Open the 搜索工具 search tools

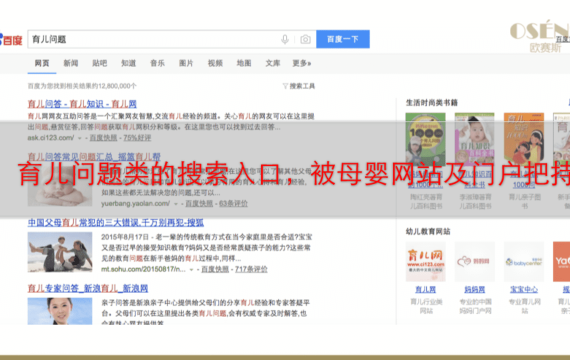pyautogui.click(x=302, y=86)
